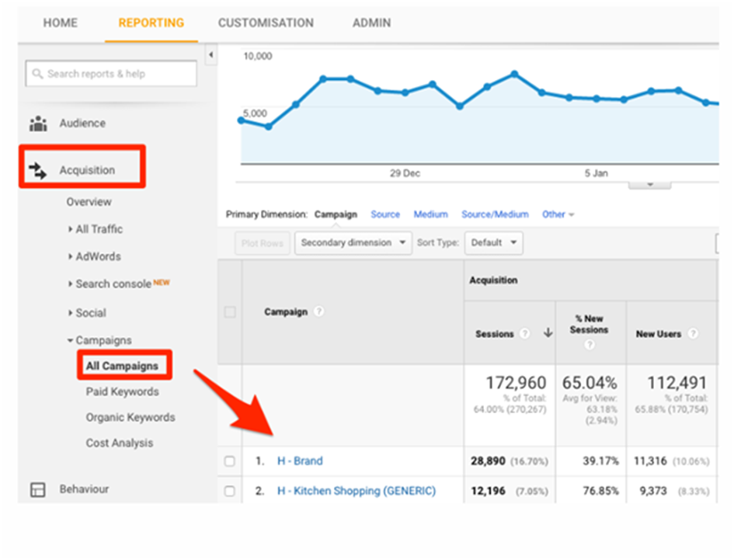Click the help icon beside Campaign header

(x=318, y=312)
